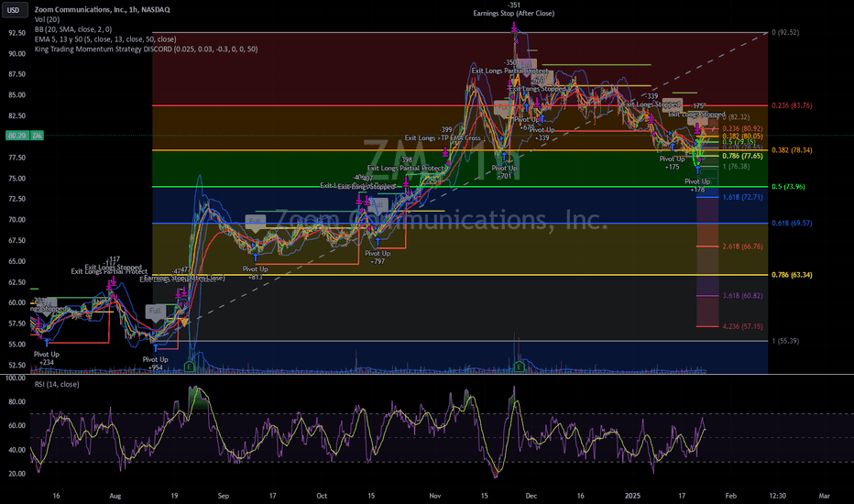Screen dimensions: 854x504
Task: Click the Pivot Up +178 label
Action: (x=697, y=185)
